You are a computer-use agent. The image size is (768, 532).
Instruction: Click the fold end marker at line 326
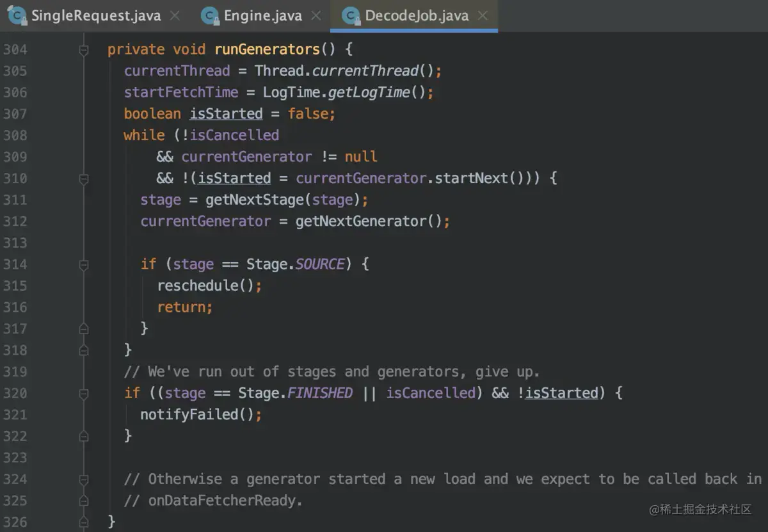(84, 522)
